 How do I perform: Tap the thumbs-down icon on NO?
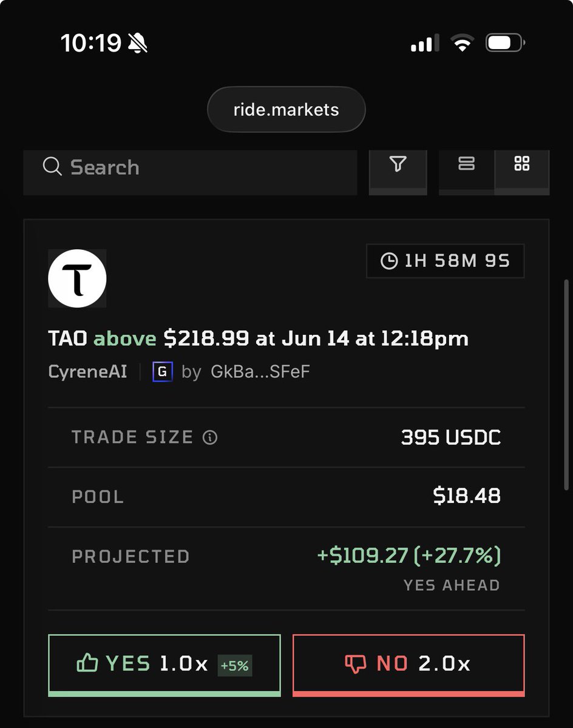(x=356, y=664)
